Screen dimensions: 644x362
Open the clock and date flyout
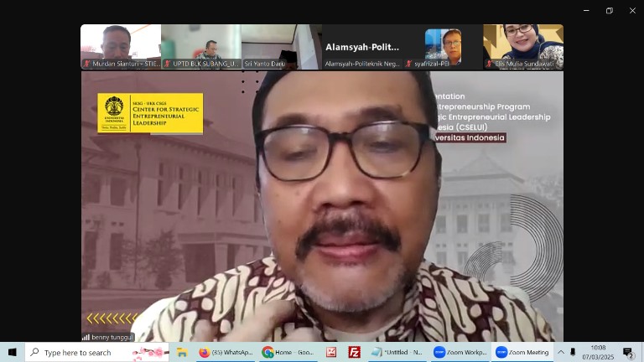[x=599, y=352]
